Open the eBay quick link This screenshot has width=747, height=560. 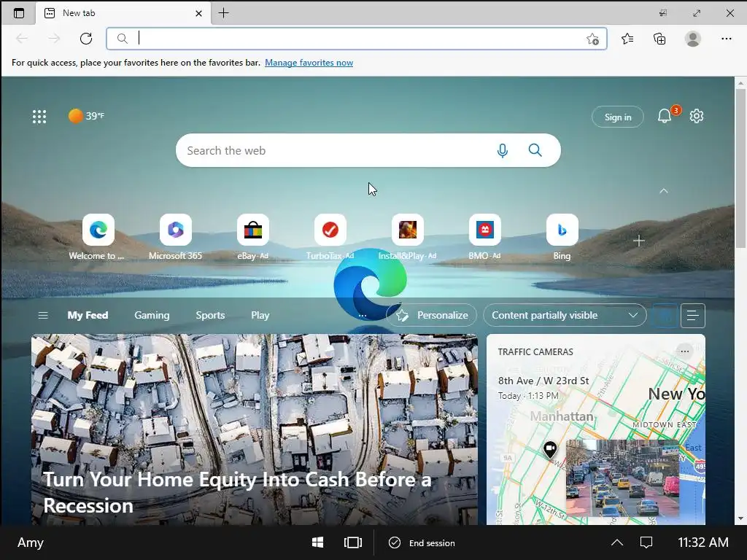coord(253,237)
